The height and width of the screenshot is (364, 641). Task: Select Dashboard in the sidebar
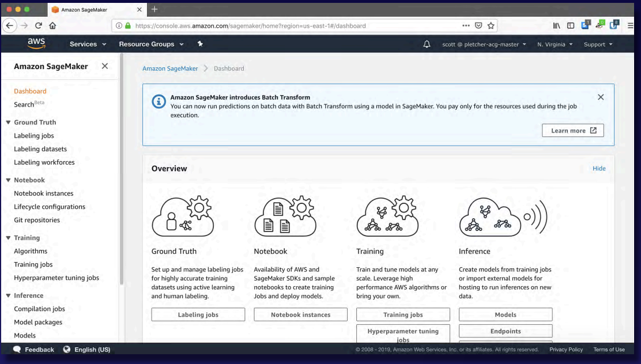30,91
